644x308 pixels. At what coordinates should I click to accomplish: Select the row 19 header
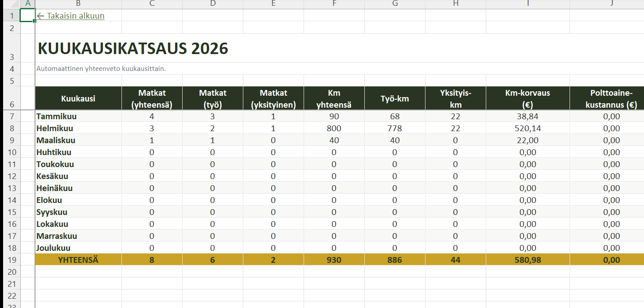pos(12,260)
